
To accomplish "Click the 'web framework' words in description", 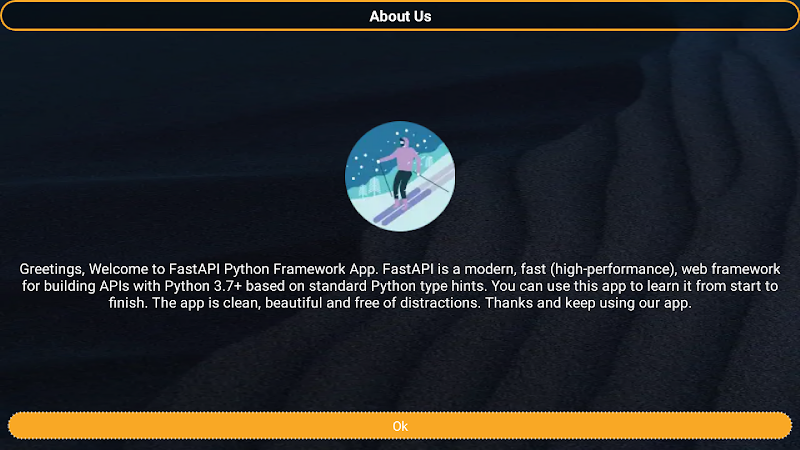I will click(x=731, y=269).
